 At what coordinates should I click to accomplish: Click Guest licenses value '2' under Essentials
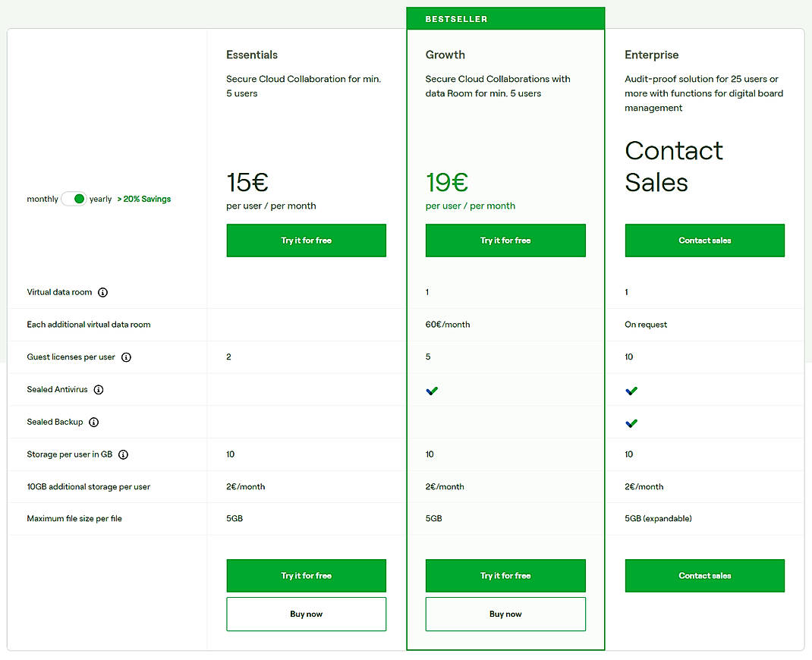228,357
